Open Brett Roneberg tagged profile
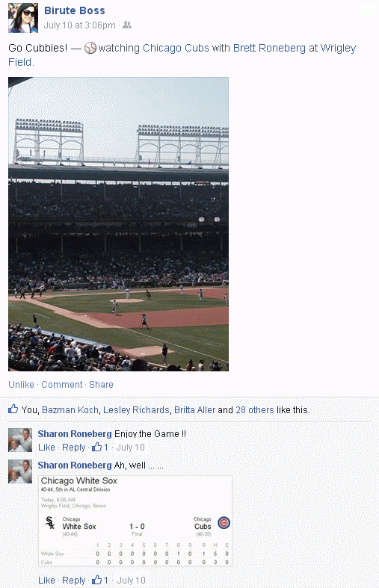This screenshot has height=588, width=379. point(269,48)
